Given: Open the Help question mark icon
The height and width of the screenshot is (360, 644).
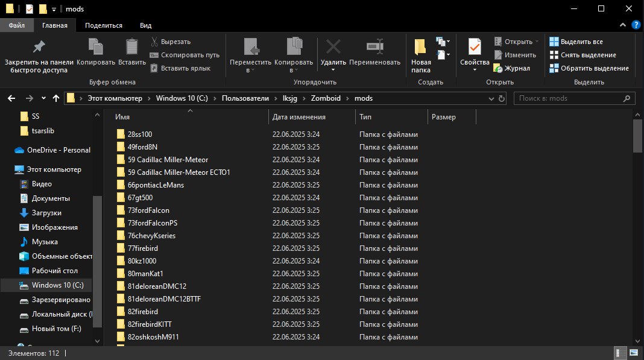Looking at the screenshot, I should coord(636,25).
